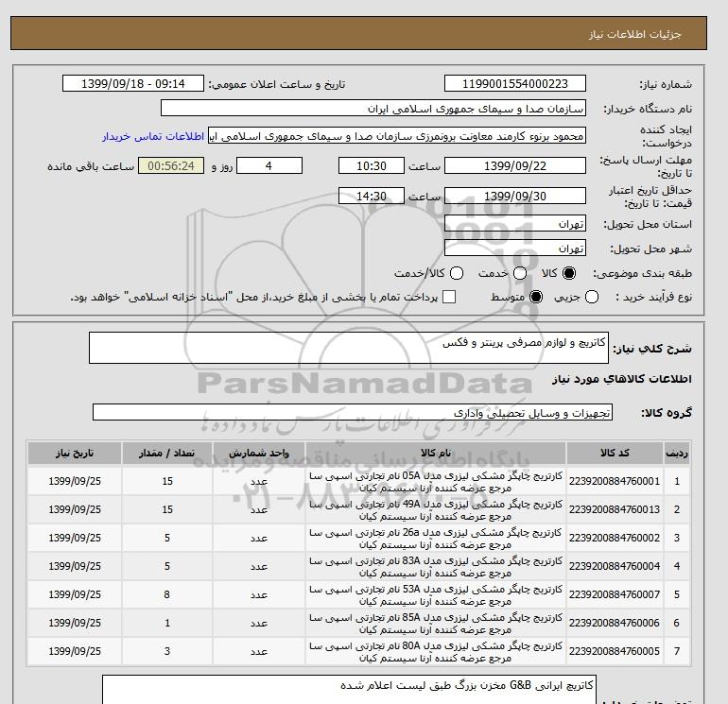Select the کالا radio button
Viewport: 728px width, 704px height.
569,273
